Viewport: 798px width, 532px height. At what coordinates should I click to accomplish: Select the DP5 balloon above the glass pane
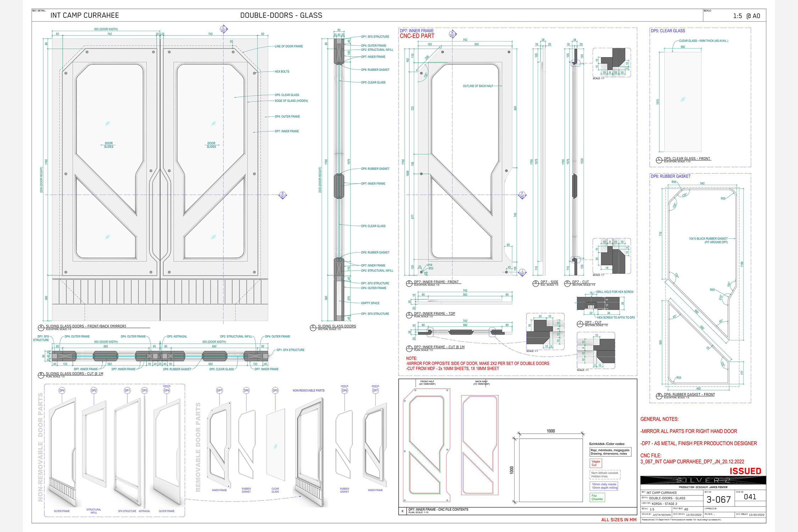click(275, 390)
